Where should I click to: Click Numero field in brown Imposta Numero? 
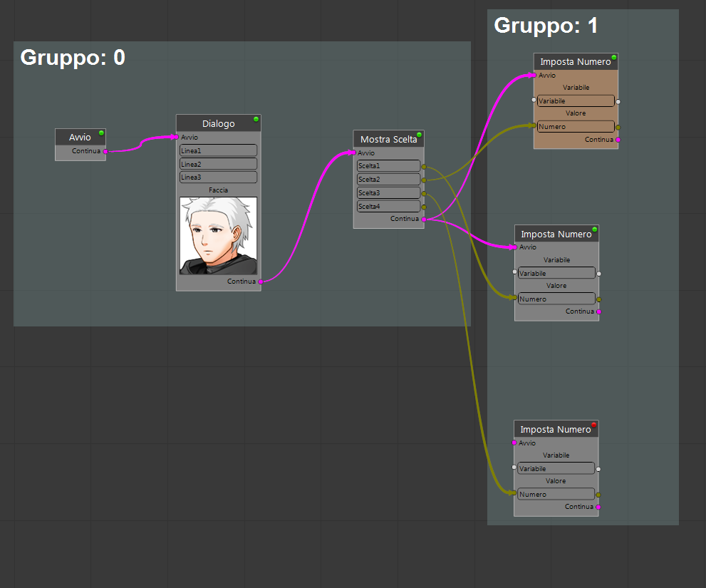point(576,127)
